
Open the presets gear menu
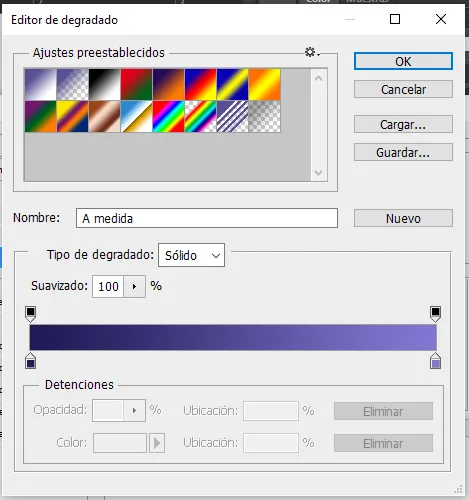pyautogui.click(x=312, y=52)
